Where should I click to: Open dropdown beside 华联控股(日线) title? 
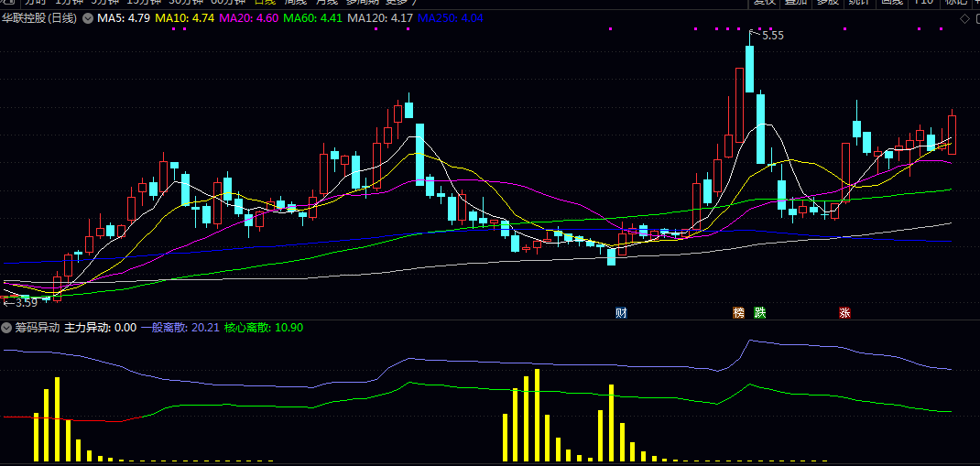point(88,18)
